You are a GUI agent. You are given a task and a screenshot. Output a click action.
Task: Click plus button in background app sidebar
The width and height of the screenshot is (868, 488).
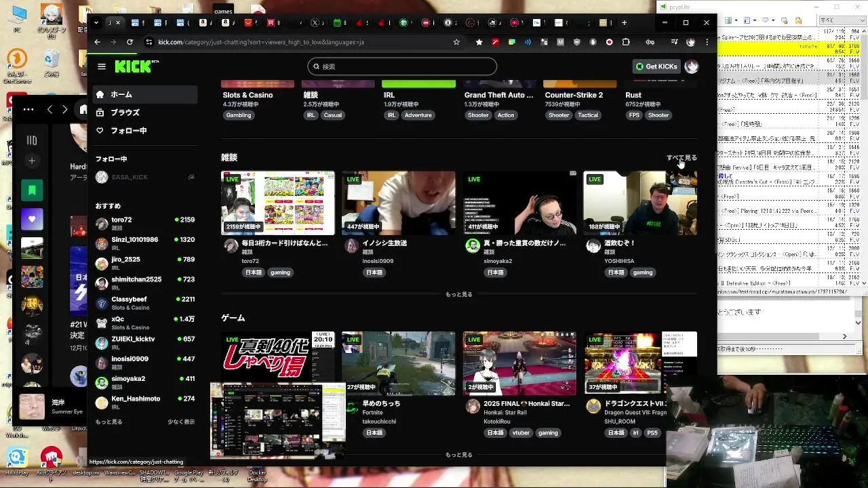[x=32, y=161]
